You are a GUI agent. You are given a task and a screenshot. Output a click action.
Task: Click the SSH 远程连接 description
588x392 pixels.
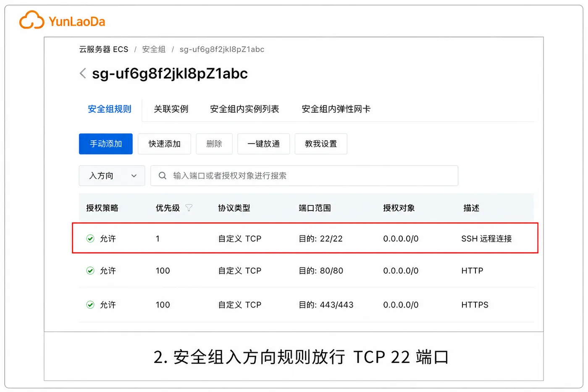tap(486, 239)
